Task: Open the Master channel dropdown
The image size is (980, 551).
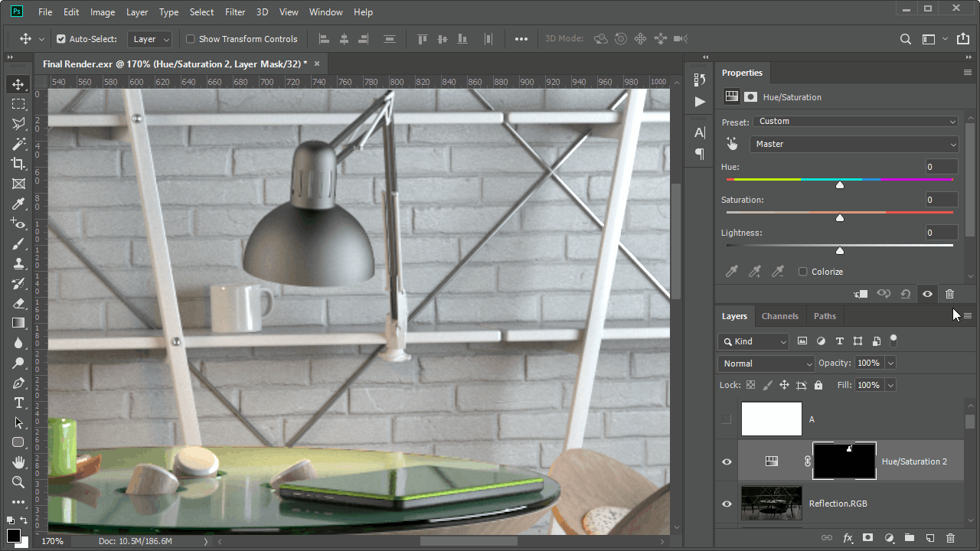Action: coord(854,144)
